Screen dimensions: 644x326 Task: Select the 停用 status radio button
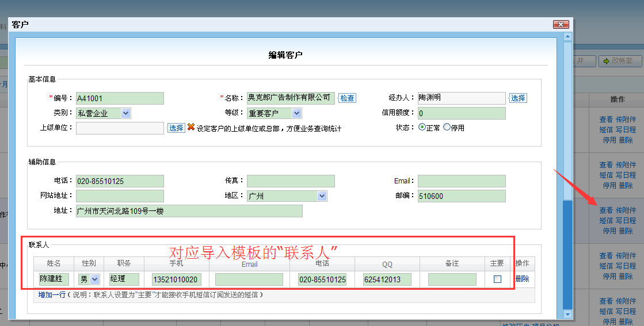point(447,128)
